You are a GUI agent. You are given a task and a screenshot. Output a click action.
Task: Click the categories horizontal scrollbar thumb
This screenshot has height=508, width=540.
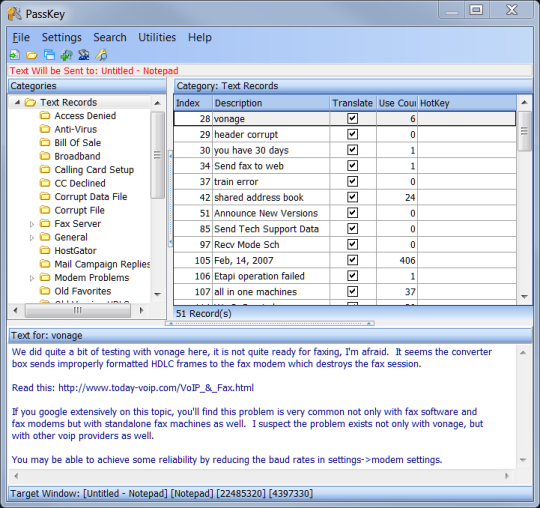(x=78, y=310)
